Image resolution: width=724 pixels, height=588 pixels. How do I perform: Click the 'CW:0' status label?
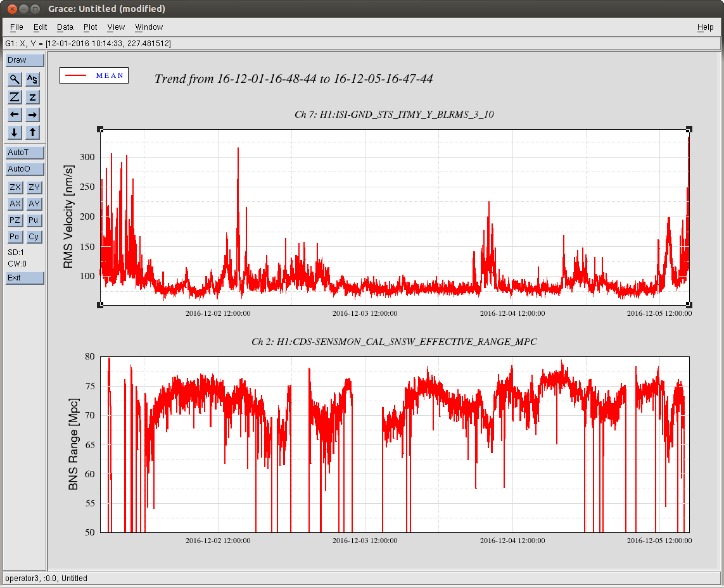[17, 264]
